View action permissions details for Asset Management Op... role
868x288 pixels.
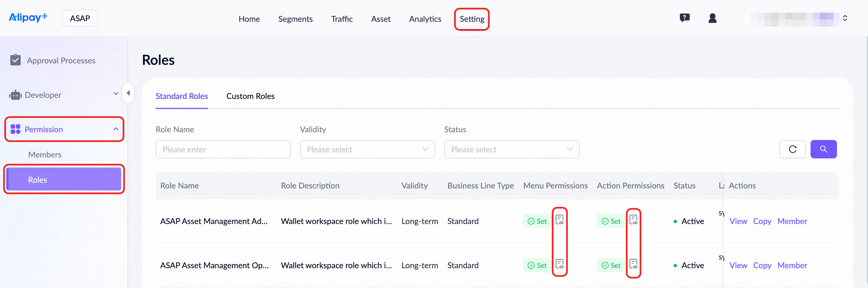coord(633,264)
